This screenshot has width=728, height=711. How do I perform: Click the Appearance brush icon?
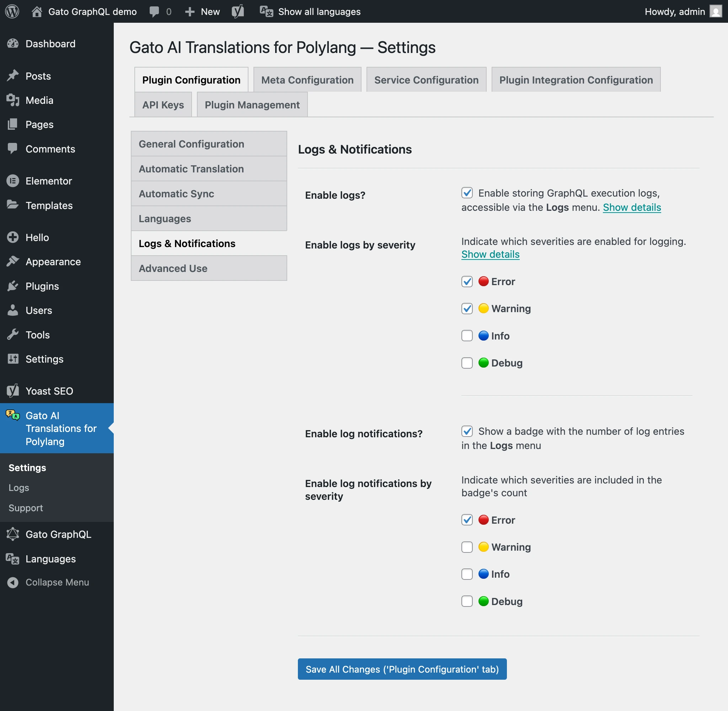click(x=13, y=261)
